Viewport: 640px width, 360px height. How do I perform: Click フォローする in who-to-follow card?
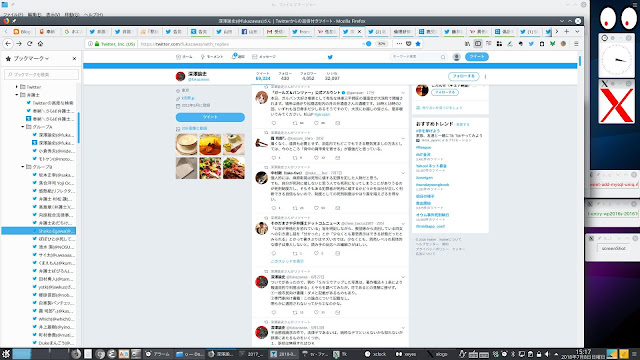point(445,92)
